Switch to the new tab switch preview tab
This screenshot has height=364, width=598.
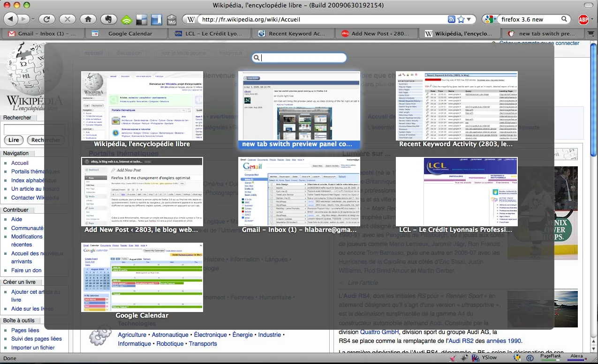click(x=542, y=34)
